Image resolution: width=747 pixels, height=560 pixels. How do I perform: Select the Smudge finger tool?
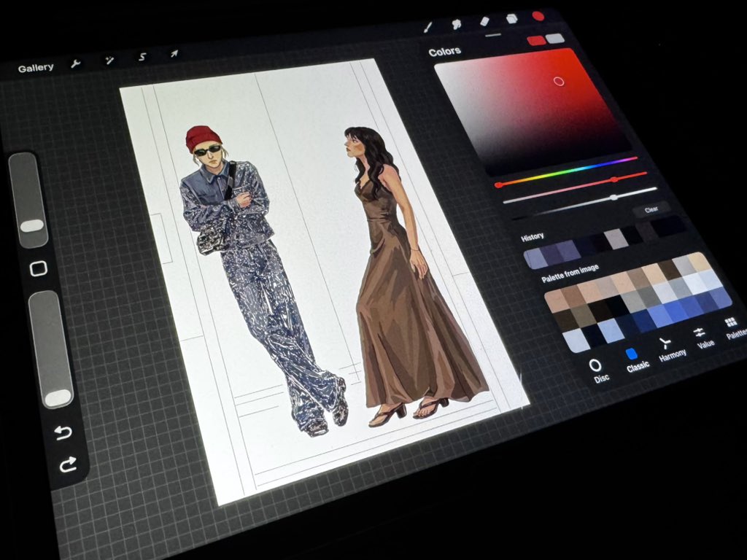click(x=457, y=24)
